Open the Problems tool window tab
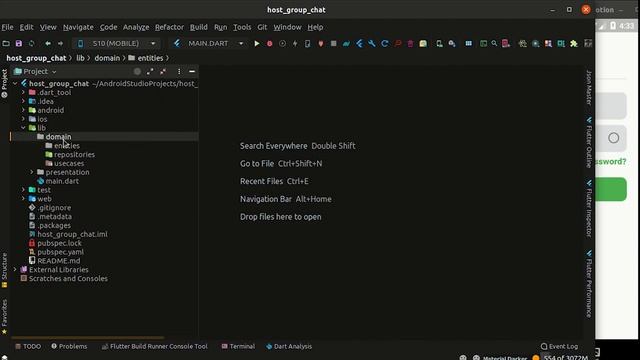Viewport: 640px width, 360px height. pyautogui.click(x=69, y=346)
